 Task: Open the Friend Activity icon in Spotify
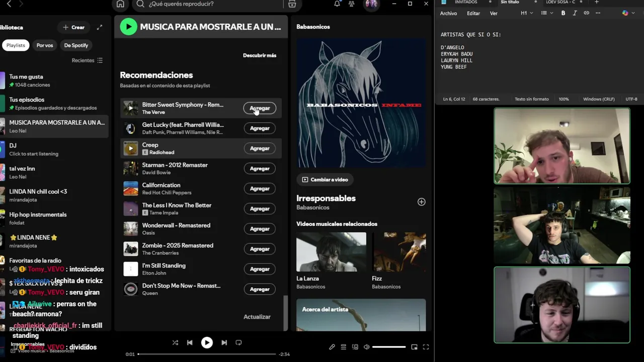coord(351,4)
